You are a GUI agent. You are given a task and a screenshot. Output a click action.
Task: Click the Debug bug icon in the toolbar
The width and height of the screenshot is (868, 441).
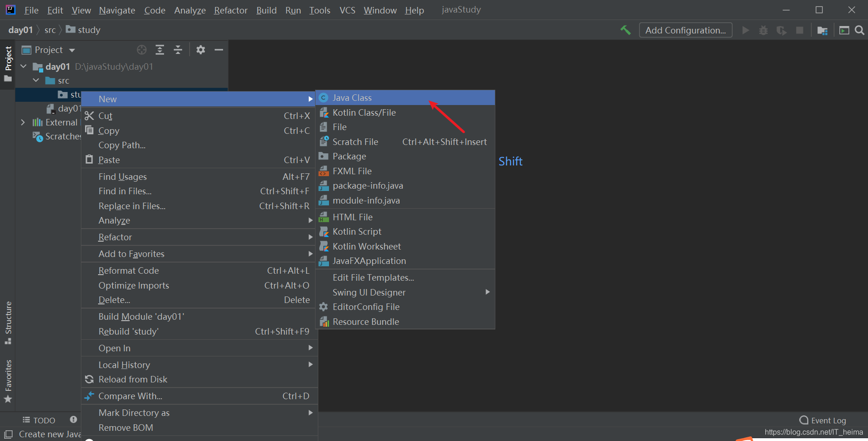(x=763, y=30)
